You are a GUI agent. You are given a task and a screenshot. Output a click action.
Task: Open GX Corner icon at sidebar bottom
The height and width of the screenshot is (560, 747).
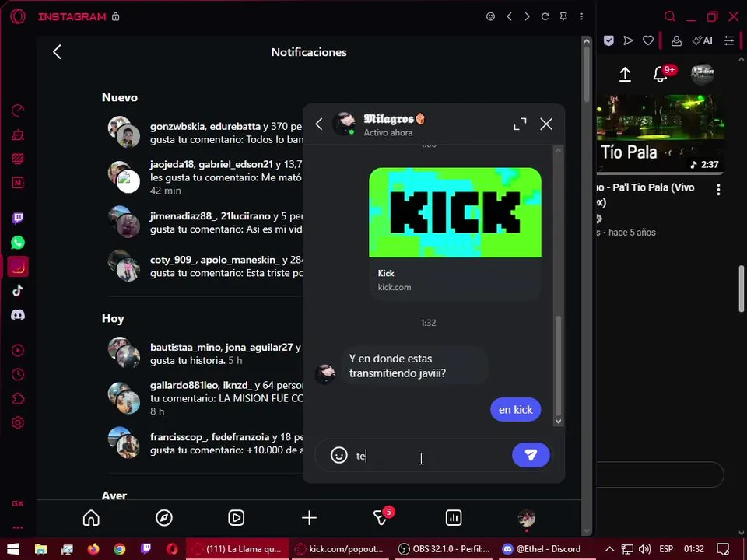[18, 503]
